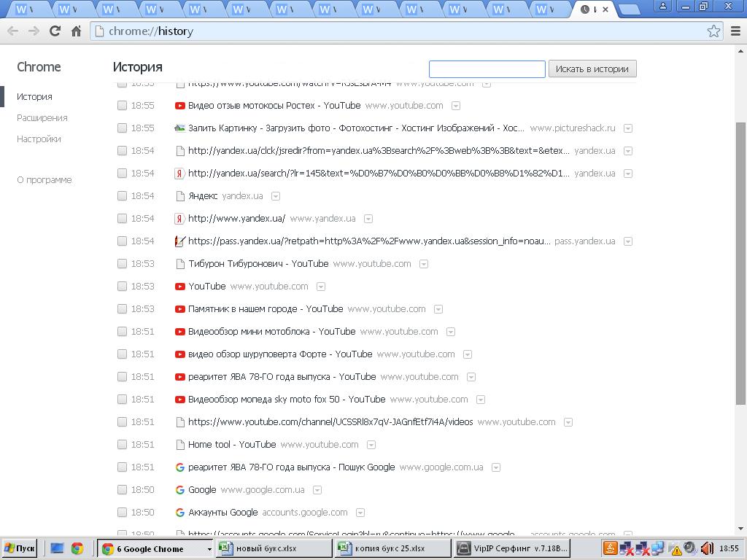The height and width of the screenshot is (560, 747).
Task: Click the user profile icon in title bar
Action: [662, 6]
